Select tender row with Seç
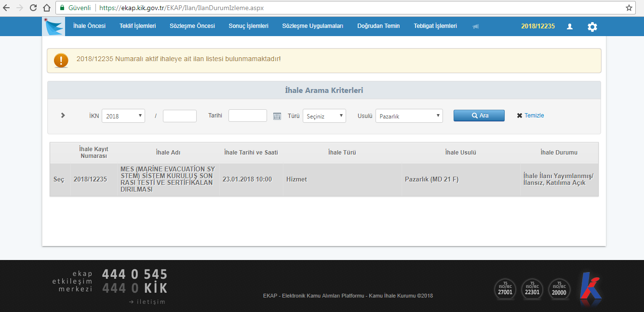 58,180
